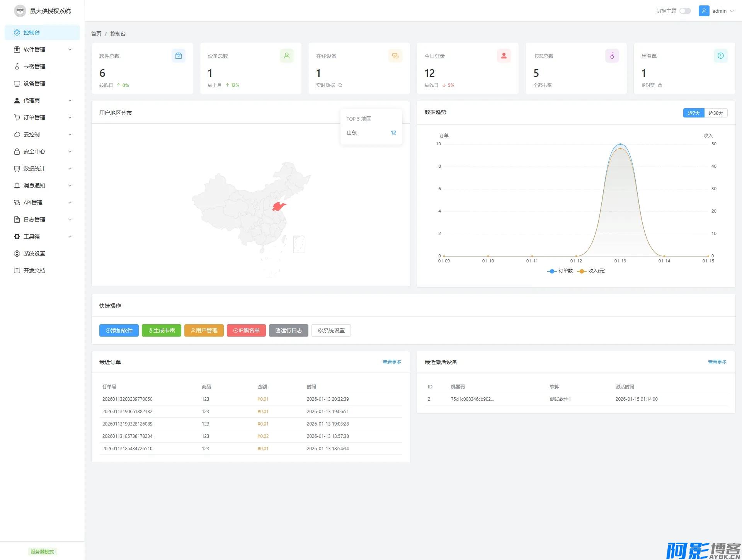Screen dimensions: 742x560
Task: Click the 在线设备 link icon
Action: click(x=395, y=56)
